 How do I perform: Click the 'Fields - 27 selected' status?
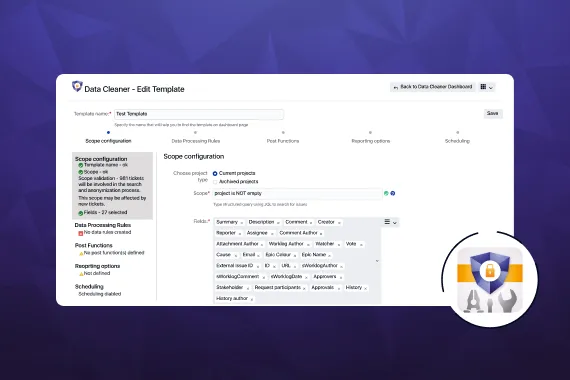[x=105, y=212]
